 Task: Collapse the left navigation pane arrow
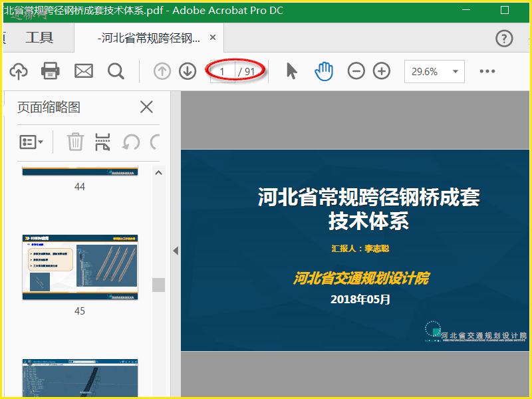pos(176,251)
